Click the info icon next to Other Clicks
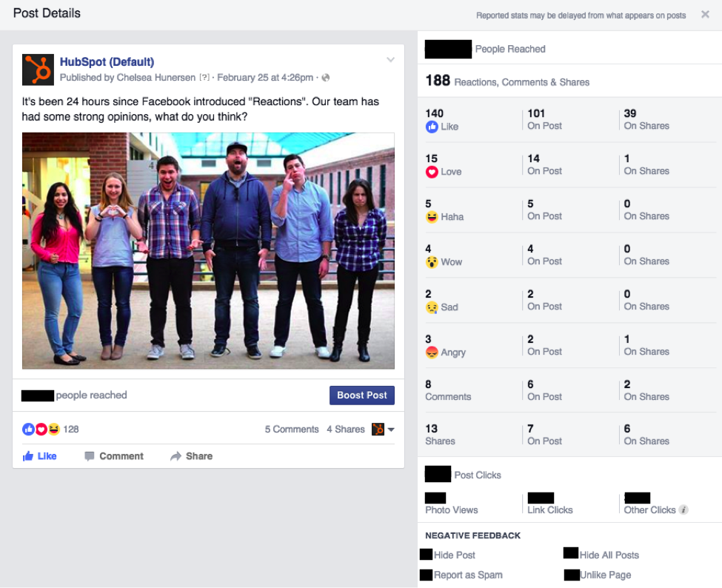Viewport: 722px width, 588px height. point(682,510)
